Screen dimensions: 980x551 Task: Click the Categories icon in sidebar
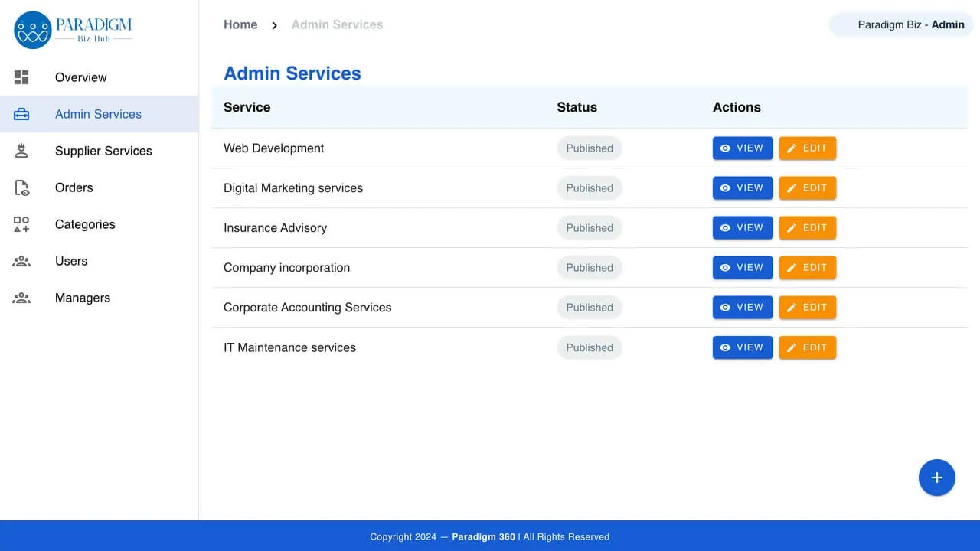(21, 223)
